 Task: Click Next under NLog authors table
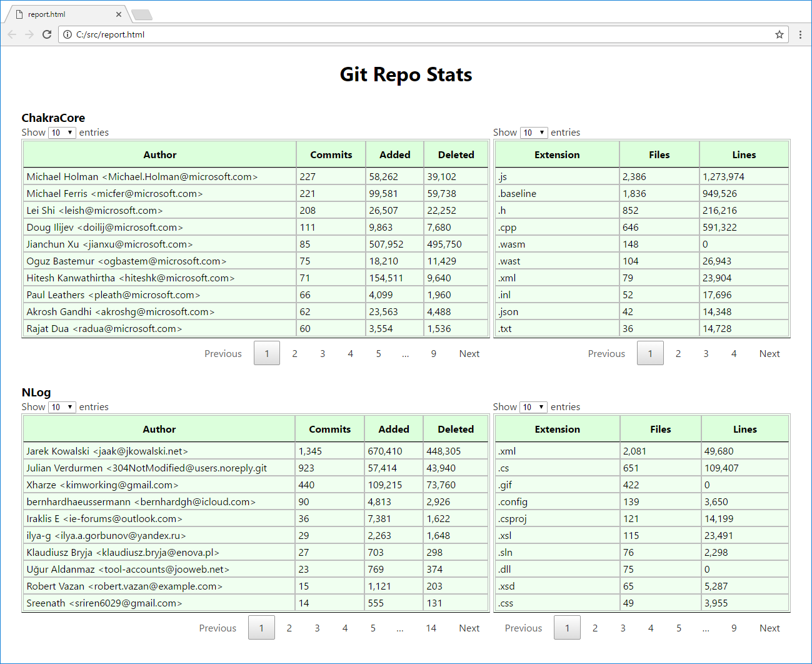[469, 628]
